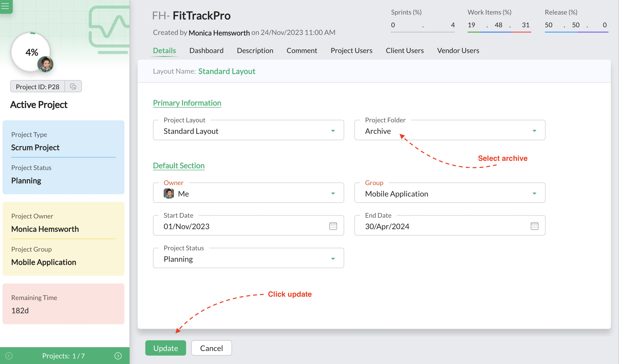Click sidebar Project Status Planning value
619x364 pixels.
[26, 181]
